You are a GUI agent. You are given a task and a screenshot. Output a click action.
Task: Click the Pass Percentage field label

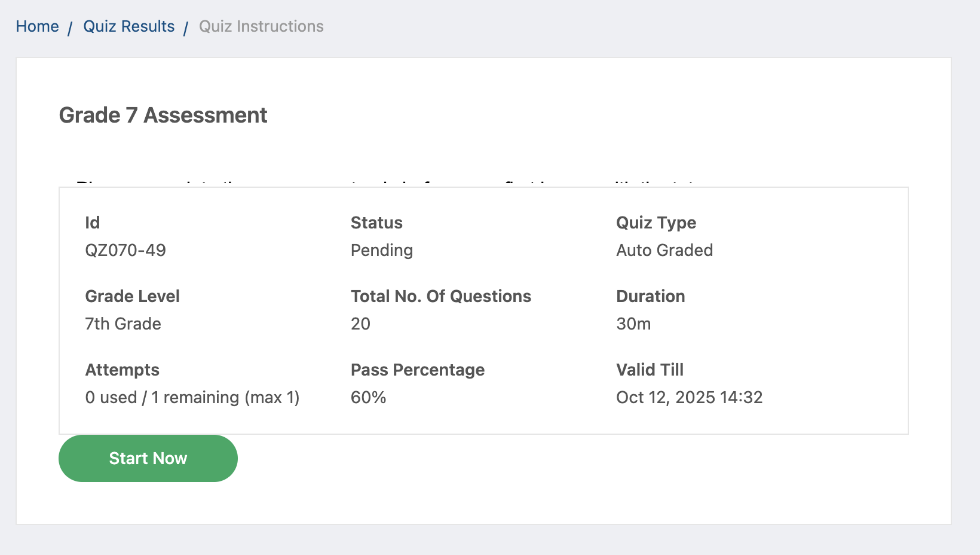tap(417, 370)
